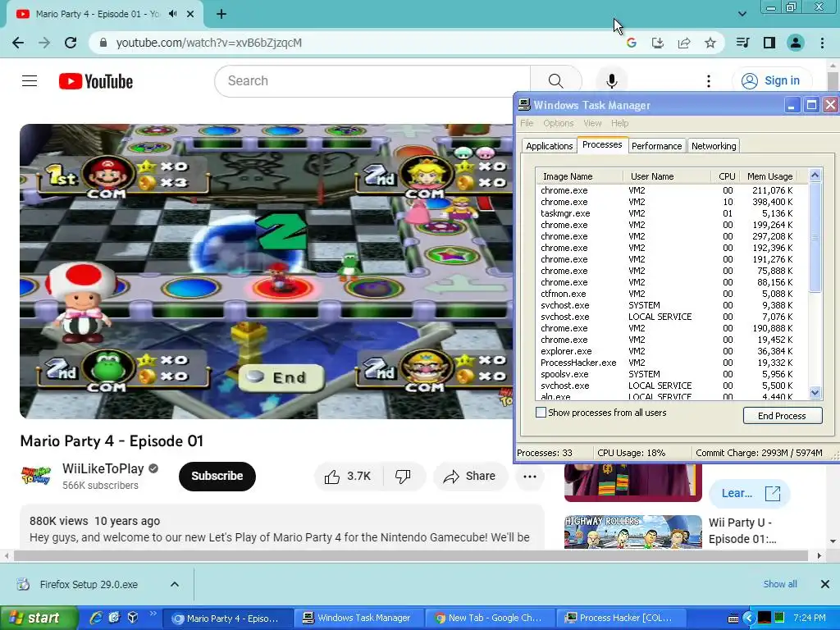This screenshot has height=630, width=840.
Task: Switch to Process Hacker taskbar button
Action: tap(620, 618)
